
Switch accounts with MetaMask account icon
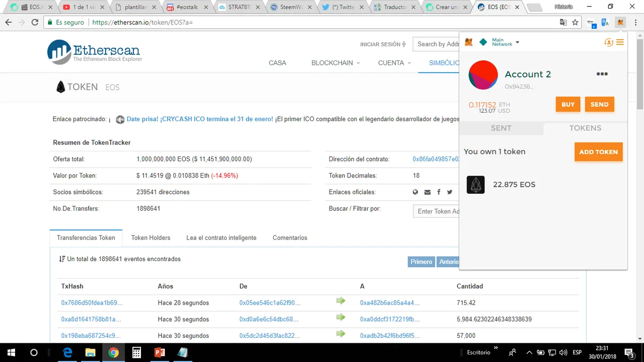(x=609, y=43)
